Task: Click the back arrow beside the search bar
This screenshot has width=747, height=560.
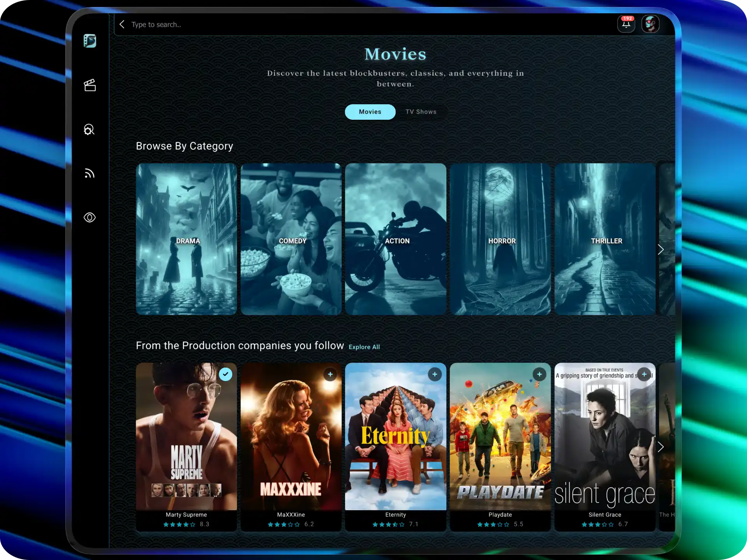Action: pyautogui.click(x=122, y=24)
